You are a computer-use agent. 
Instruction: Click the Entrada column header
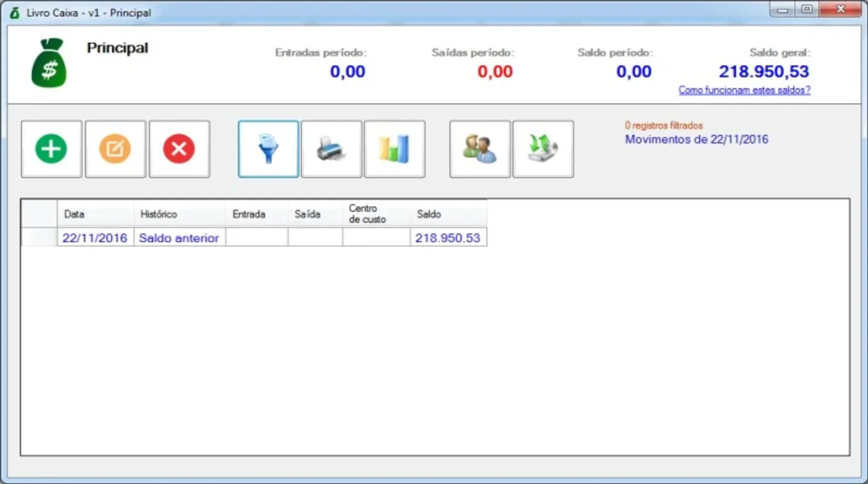(257, 214)
